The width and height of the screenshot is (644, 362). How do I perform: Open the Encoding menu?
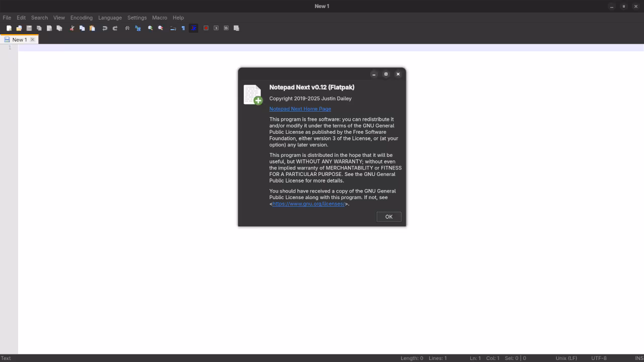tap(82, 18)
